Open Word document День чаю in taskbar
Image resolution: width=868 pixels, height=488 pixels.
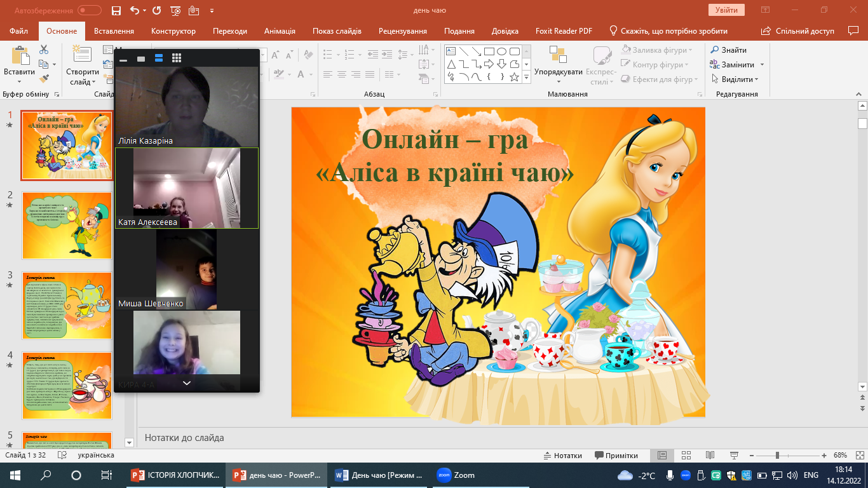point(380,475)
